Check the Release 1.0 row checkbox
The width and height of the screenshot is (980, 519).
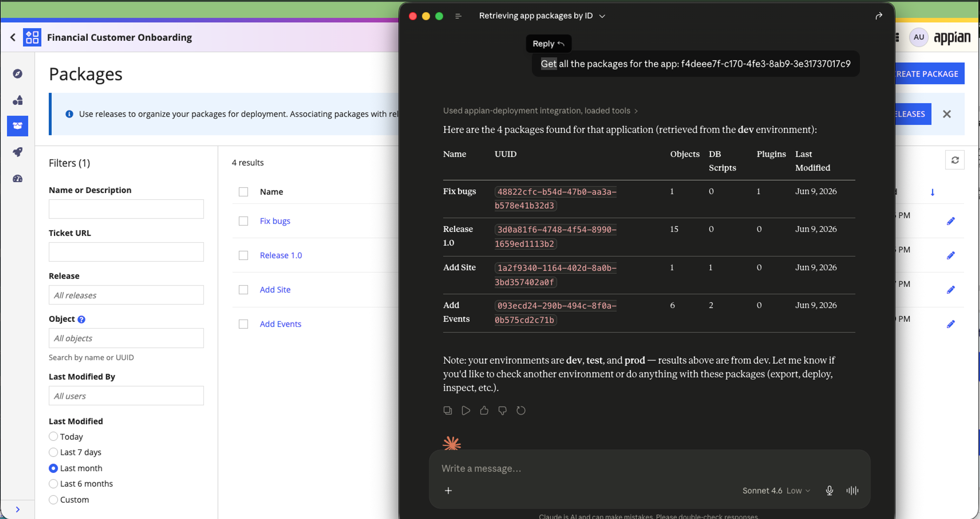(x=243, y=255)
